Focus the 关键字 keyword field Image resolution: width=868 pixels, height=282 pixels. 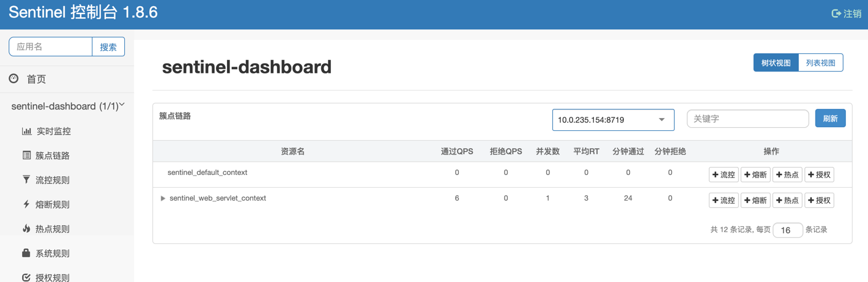point(747,119)
